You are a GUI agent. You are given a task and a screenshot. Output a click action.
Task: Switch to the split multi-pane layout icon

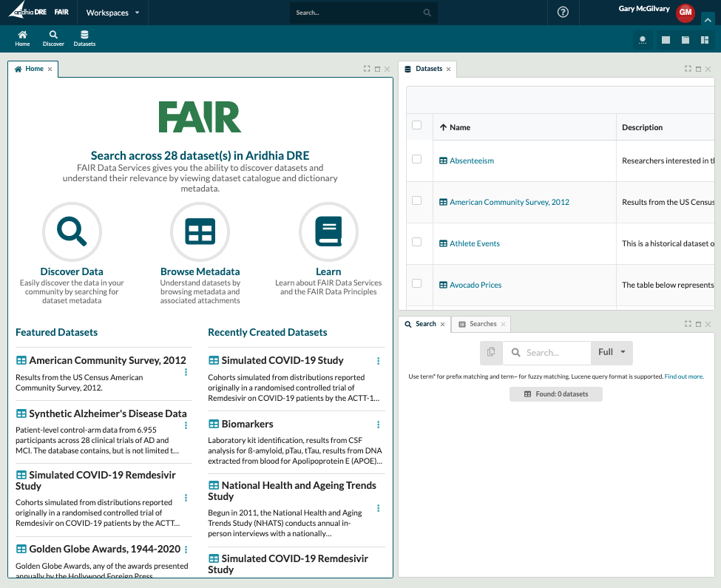[705, 40]
